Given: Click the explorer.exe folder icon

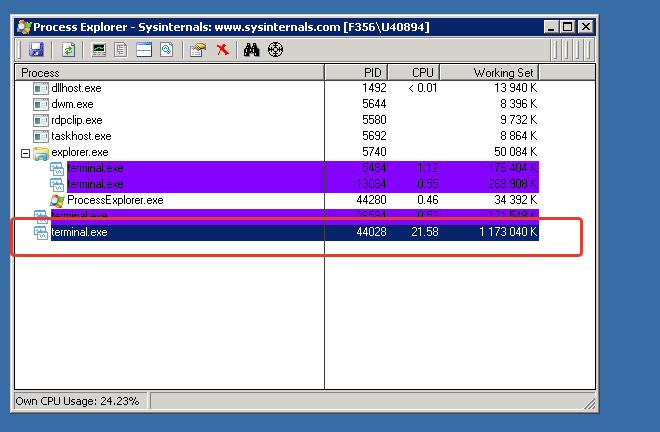Looking at the screenshot, I should [41, 153].
